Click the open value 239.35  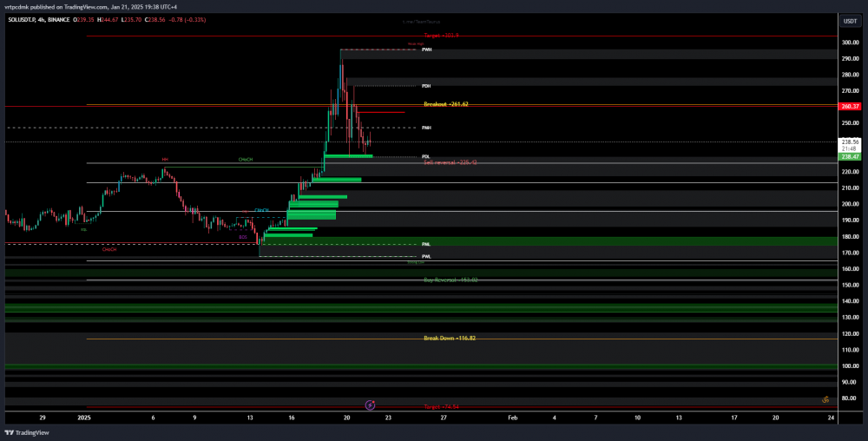(x=87, y=20)
